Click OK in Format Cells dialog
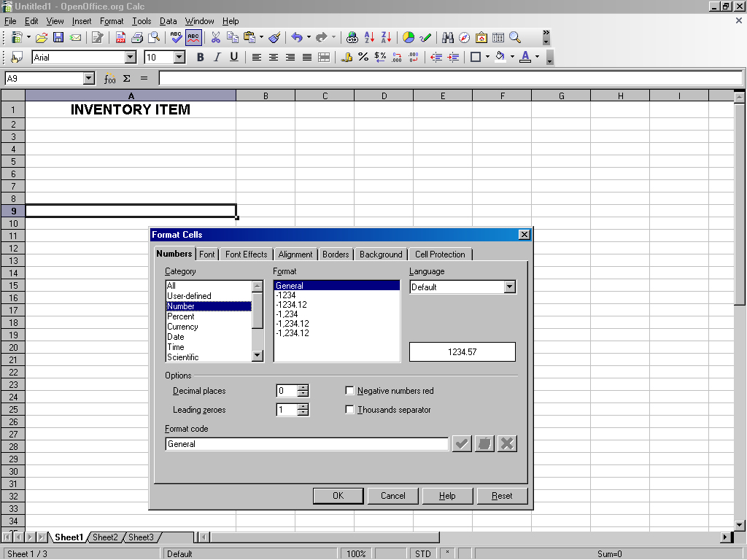 click(x=338, y=496)
